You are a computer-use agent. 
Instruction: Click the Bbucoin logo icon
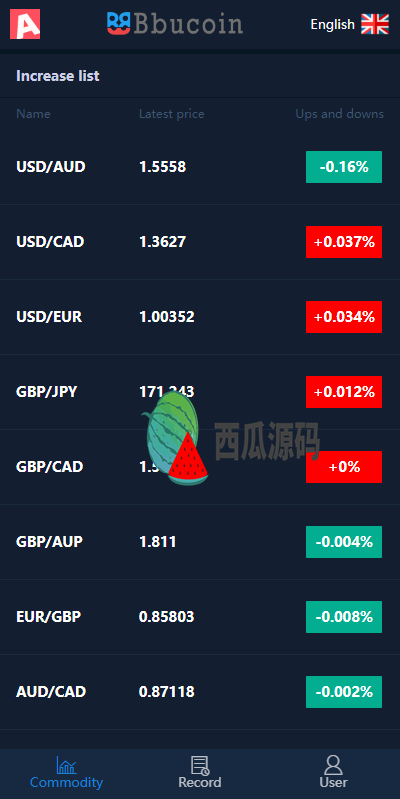119,24
